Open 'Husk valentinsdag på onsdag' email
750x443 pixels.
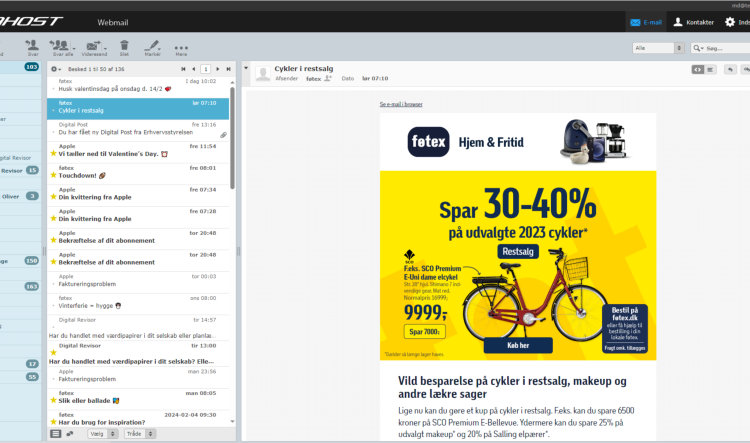pos(138,86)
